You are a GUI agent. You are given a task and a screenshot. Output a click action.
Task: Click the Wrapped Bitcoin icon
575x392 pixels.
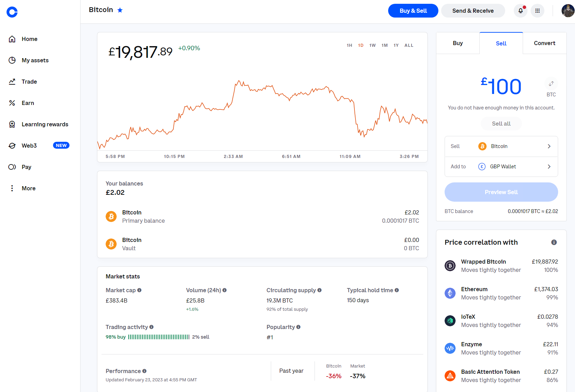click(x=450, y=266)
